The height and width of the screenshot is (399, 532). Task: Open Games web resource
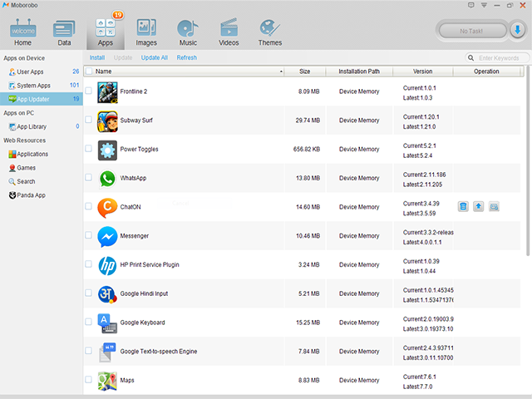click(42, 168)
